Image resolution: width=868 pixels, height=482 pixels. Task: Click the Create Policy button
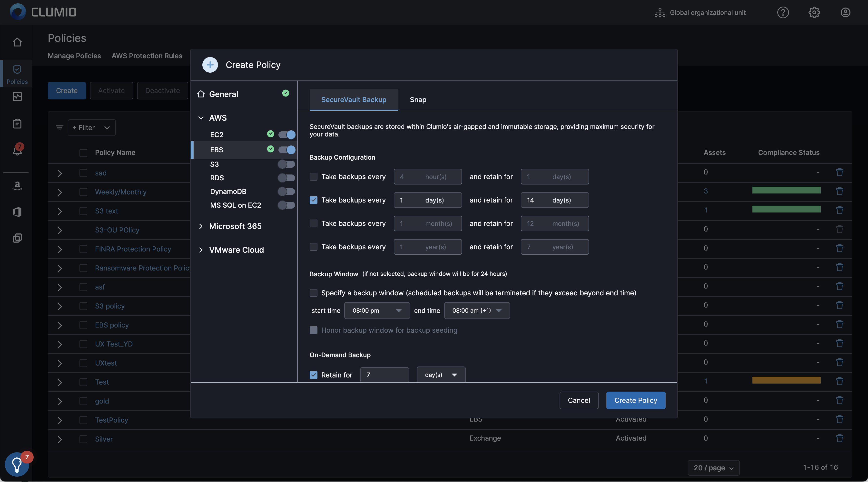635,400
